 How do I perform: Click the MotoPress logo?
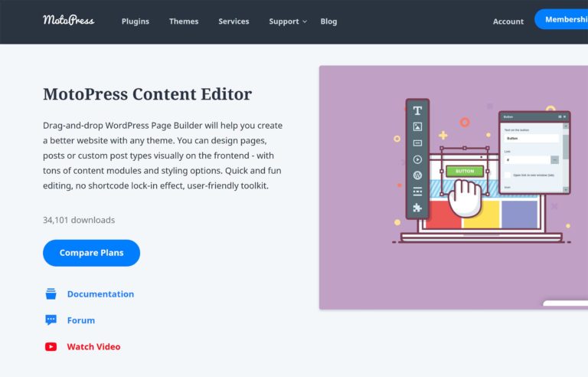(68, 20)
